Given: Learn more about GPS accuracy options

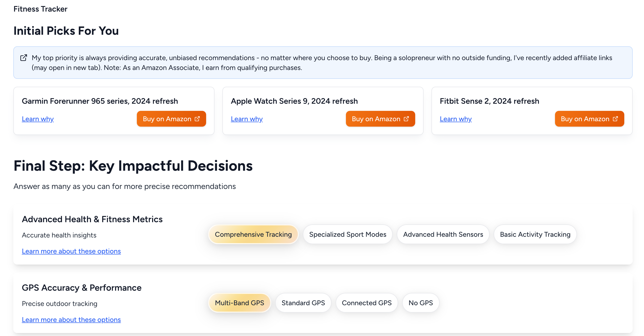Looking at the screenshot, I should pyautogui.click(x=71, y=319).
